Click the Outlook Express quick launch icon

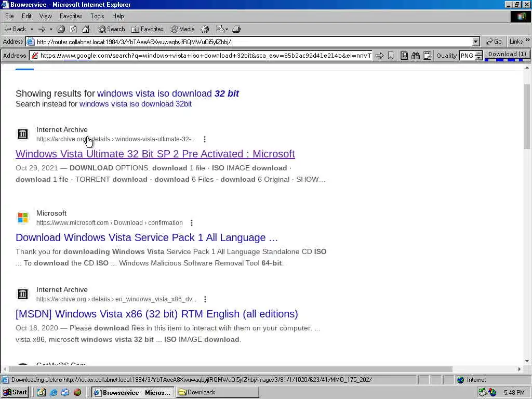(65, 393)
